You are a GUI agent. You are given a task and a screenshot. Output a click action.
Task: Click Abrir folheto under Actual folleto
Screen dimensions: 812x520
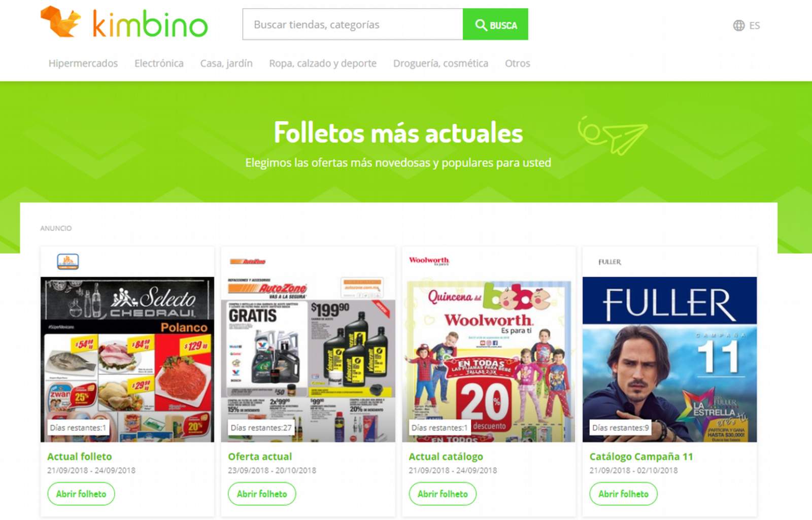(x=81, y=494)
